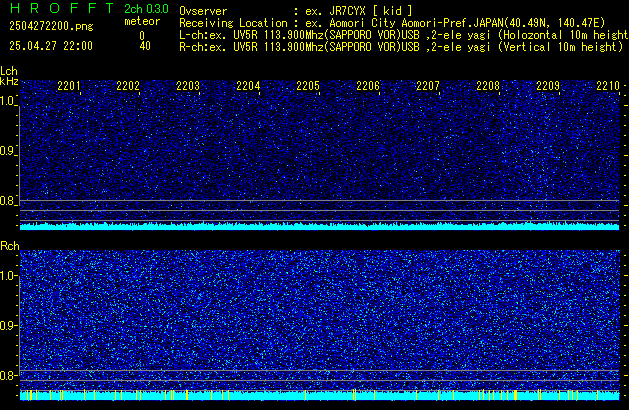Click the Lch cyan signal level bar
The height and width of the screenshot is (410, 629).
click(x=319, y=226)
